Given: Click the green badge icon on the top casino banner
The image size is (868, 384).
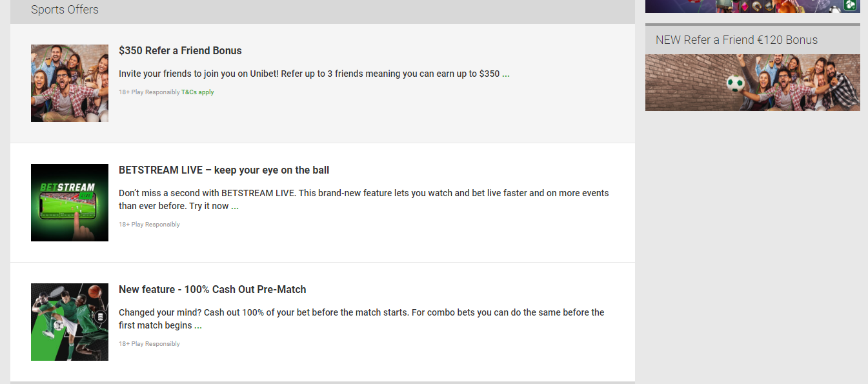Looking at the screenshot, I should (x=851, y=5).
